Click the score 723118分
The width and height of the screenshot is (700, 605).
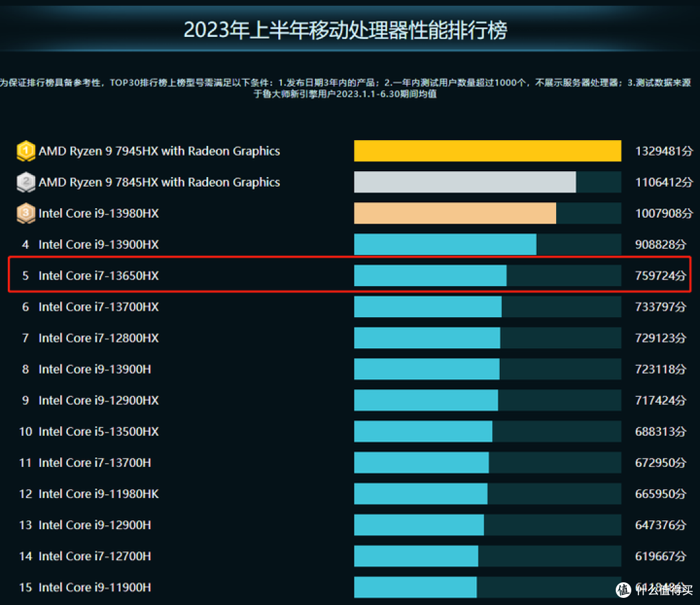[x=660, y=369]
